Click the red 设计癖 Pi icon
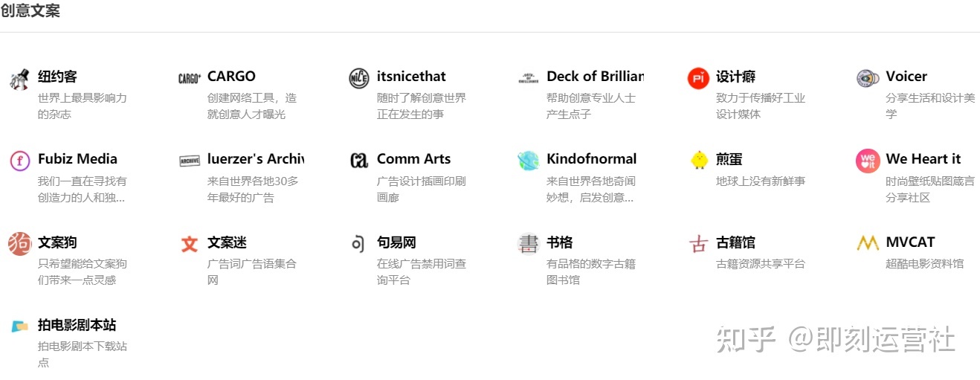The width and height of the screenshot is (980, 380). point(698,78)
